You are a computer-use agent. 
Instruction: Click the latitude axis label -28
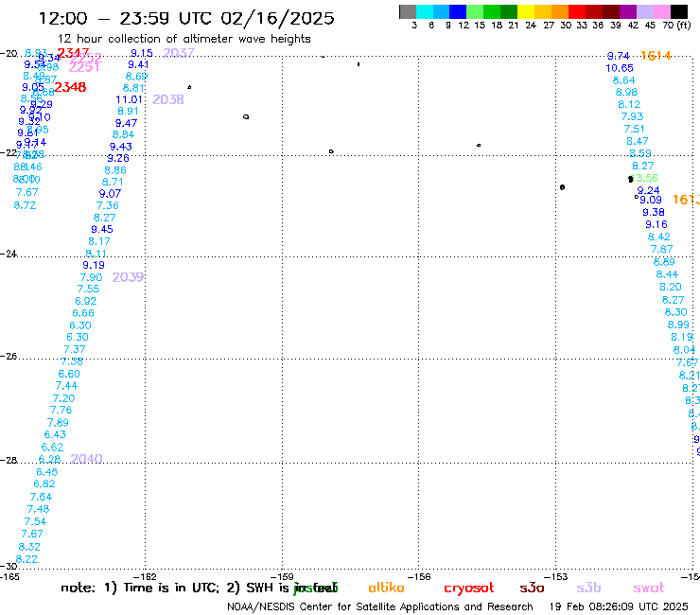point(9,460)
